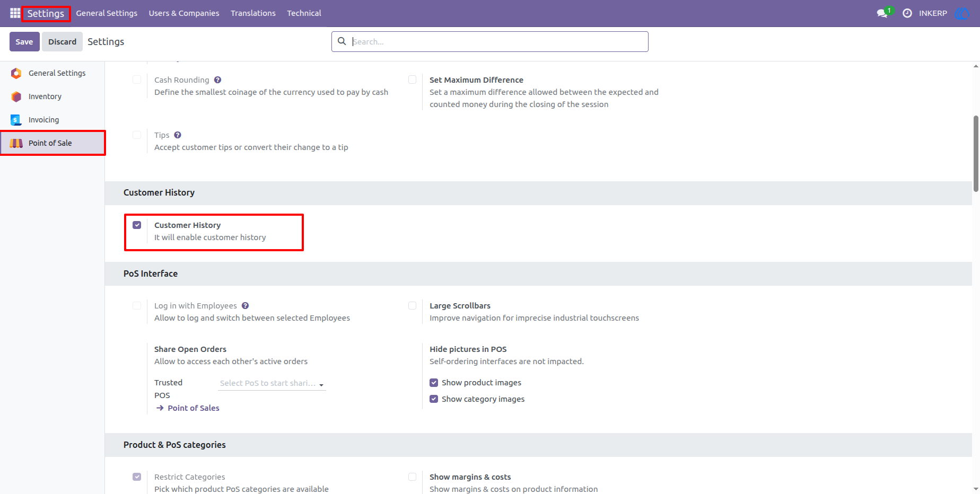Screen dimensions: 980x494
Task: Uncheck Show category images
Action: (434, 399)
